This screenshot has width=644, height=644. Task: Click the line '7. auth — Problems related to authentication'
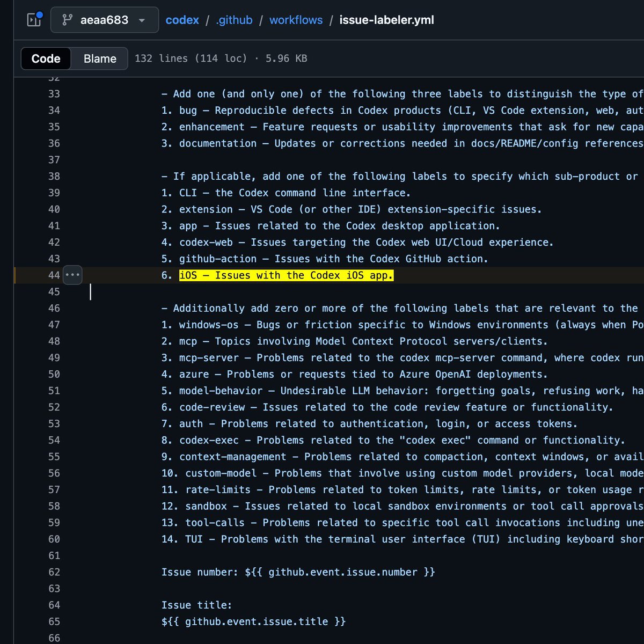point(369,424)
